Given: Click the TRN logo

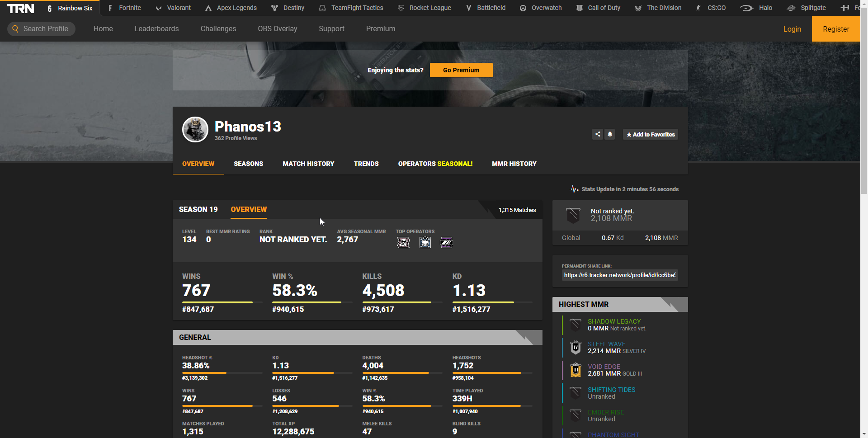Looking at the screenshot, I should click(x=21, y=9).
